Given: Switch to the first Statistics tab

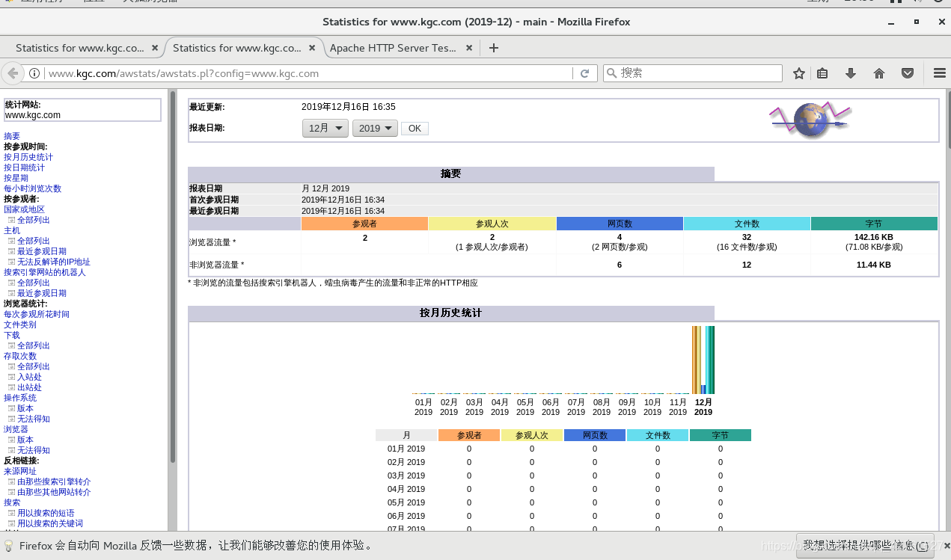Looking at the screenshot, I should 77,46.
